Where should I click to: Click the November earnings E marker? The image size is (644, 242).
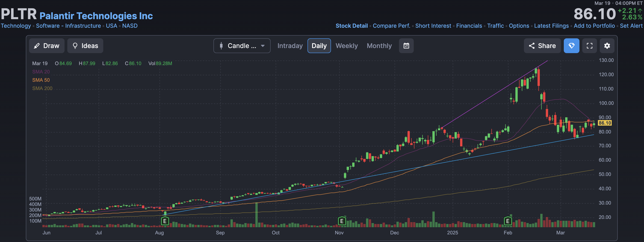coord(342,221)
